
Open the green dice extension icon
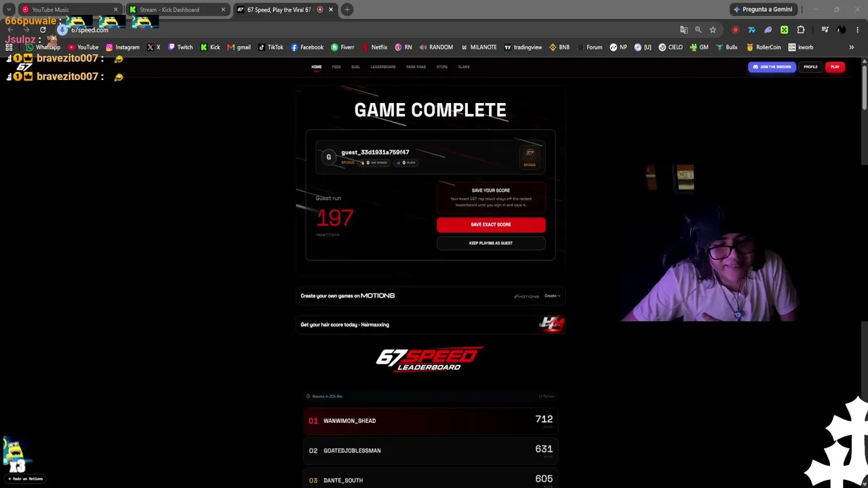[x=784, y=30]
